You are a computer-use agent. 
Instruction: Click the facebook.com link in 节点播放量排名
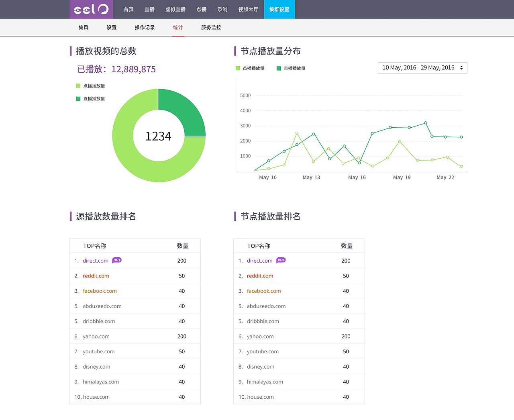[x=264, y=291]
